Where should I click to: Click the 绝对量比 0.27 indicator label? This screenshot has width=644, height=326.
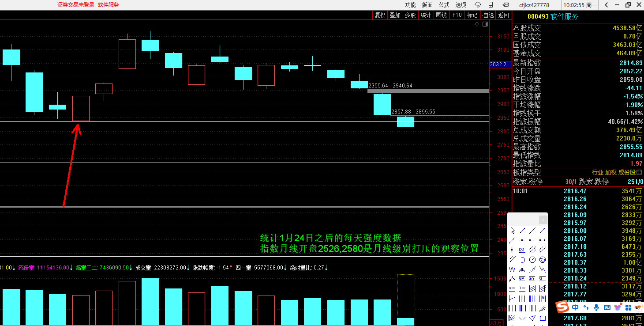(x=308, y=267)
